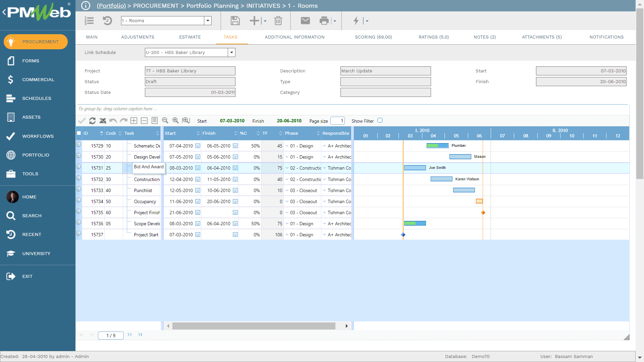Click the Zoom out icon on Gantt
The image size is (644, 362).
(165, 121)
